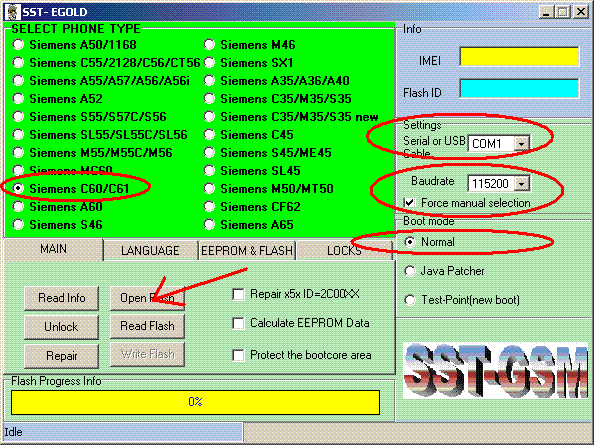Click the Unlock button
The width and height of the screenshot is (594, 445).
(61, 327)
